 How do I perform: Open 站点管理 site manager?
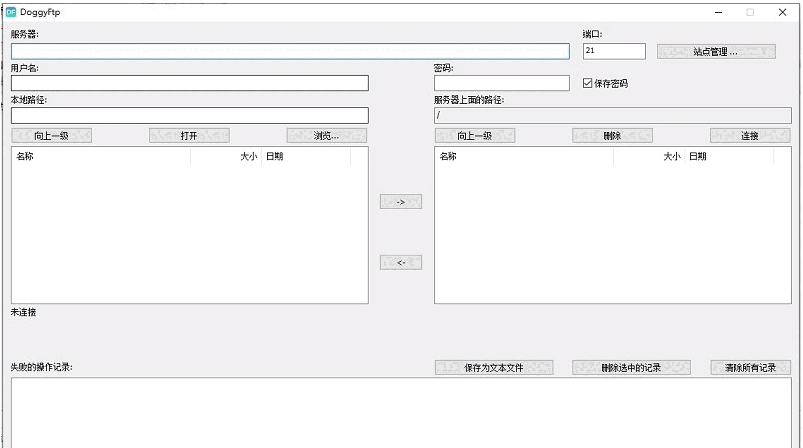tap(716, 52)
